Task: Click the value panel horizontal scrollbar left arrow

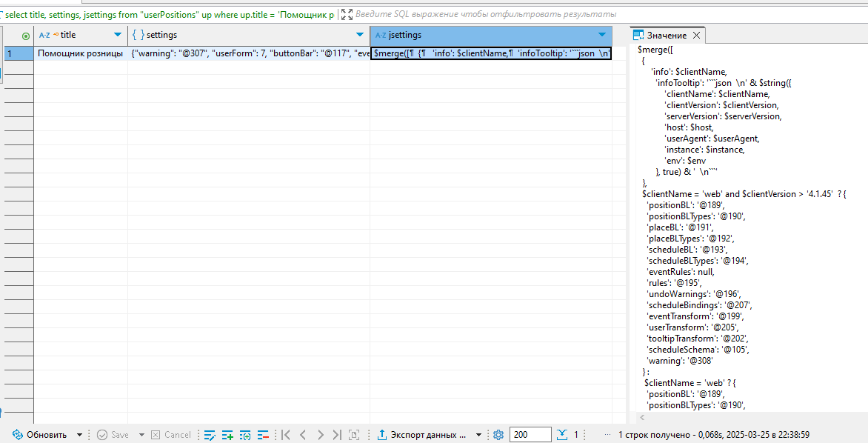Action: [642, 417]
